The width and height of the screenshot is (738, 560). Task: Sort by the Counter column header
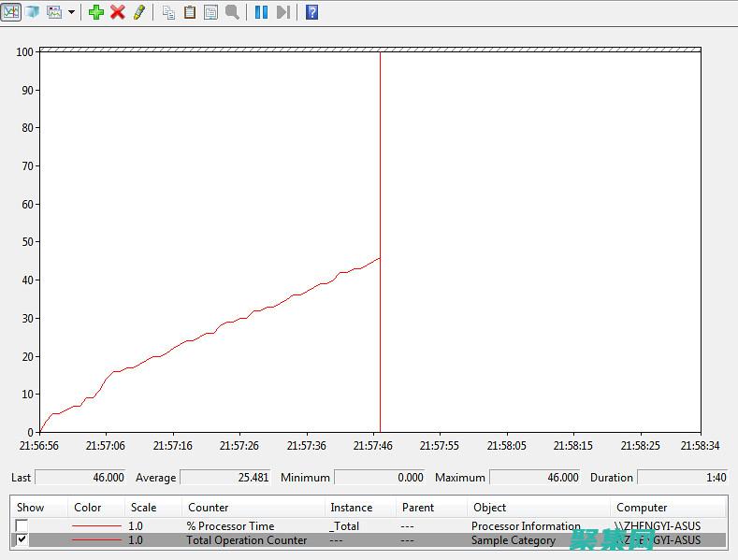[x=208, y=508]
